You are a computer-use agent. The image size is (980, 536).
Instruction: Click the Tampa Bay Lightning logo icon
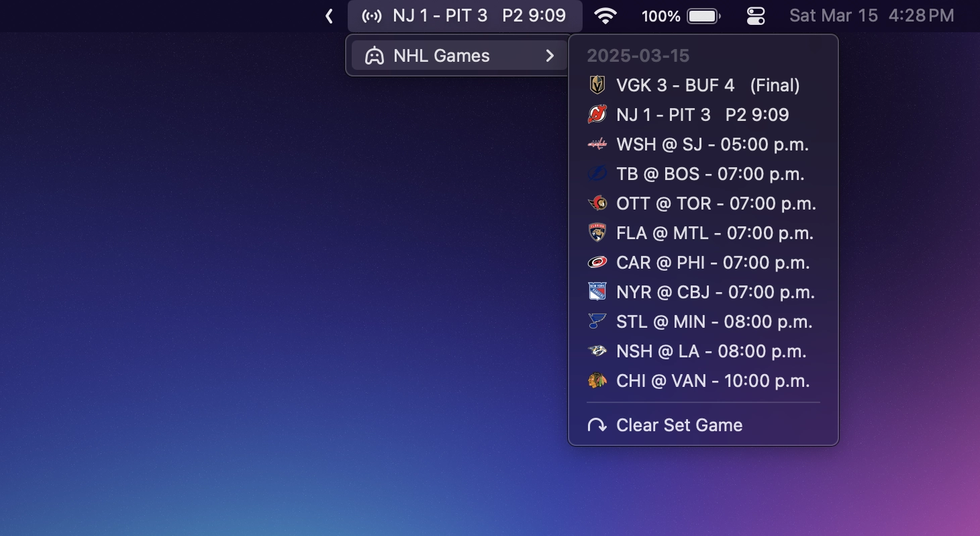coord(597,174)
